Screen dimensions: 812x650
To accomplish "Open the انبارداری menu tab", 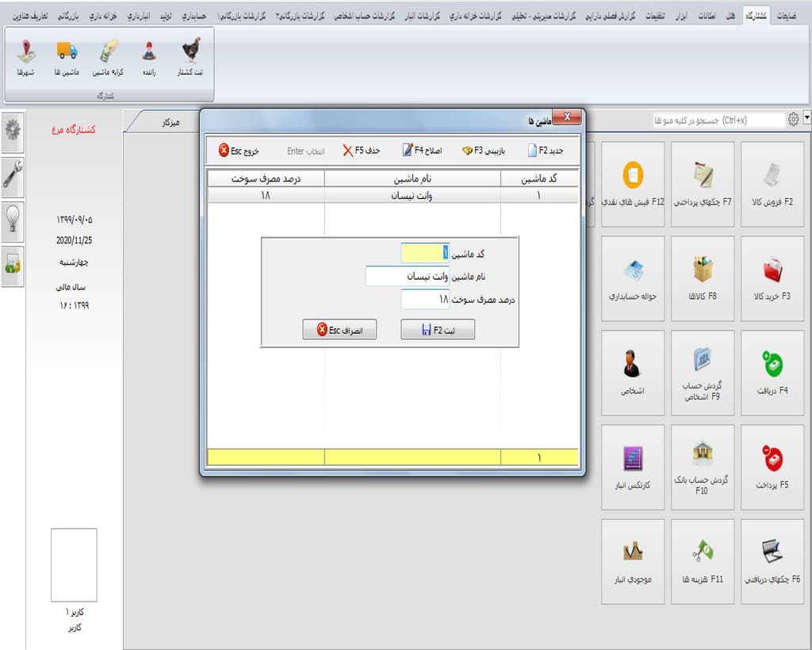I will pos(139,16).
